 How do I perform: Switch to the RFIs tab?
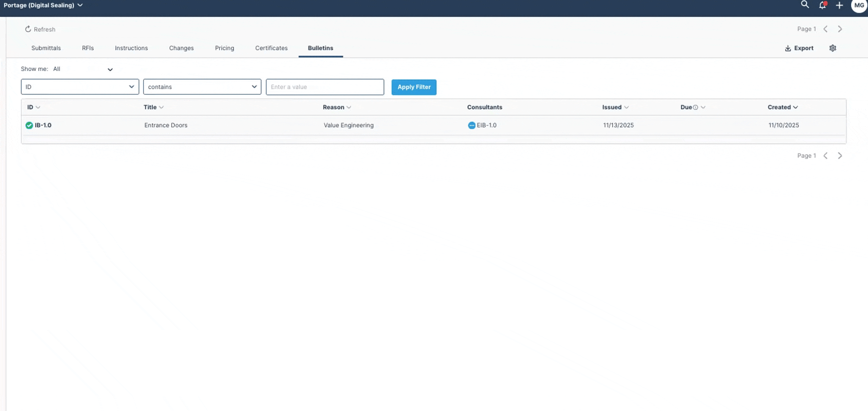pos(88,48)
